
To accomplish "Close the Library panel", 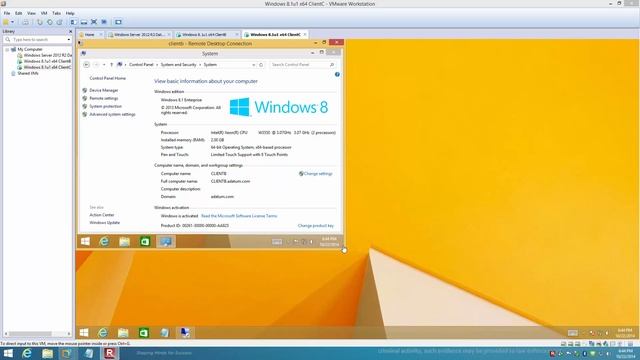I will pos(70,31).
